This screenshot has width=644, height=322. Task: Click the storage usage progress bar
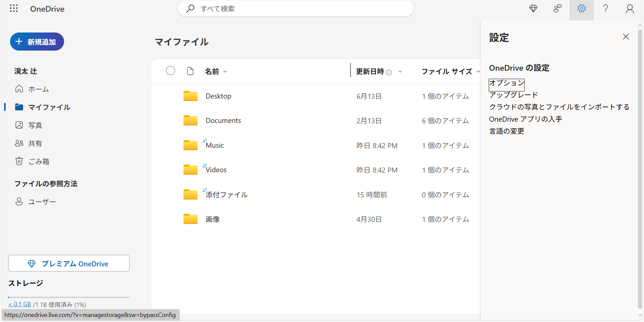(69, 297)
